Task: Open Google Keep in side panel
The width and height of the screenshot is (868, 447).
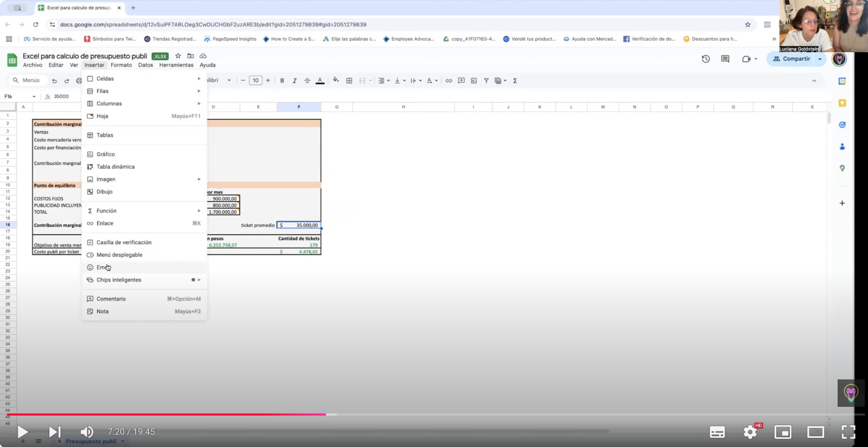Action: [x=842, y=103]
